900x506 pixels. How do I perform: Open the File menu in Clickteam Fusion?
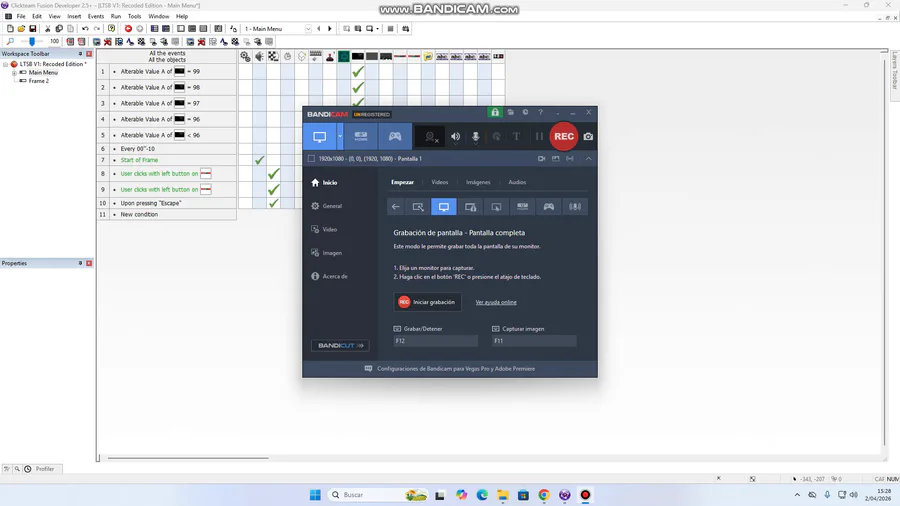click(21, 17)
